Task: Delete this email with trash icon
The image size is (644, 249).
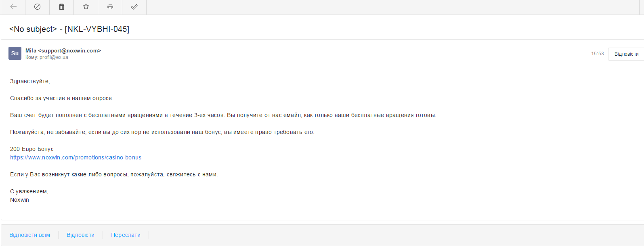Action: click(61, 6)
